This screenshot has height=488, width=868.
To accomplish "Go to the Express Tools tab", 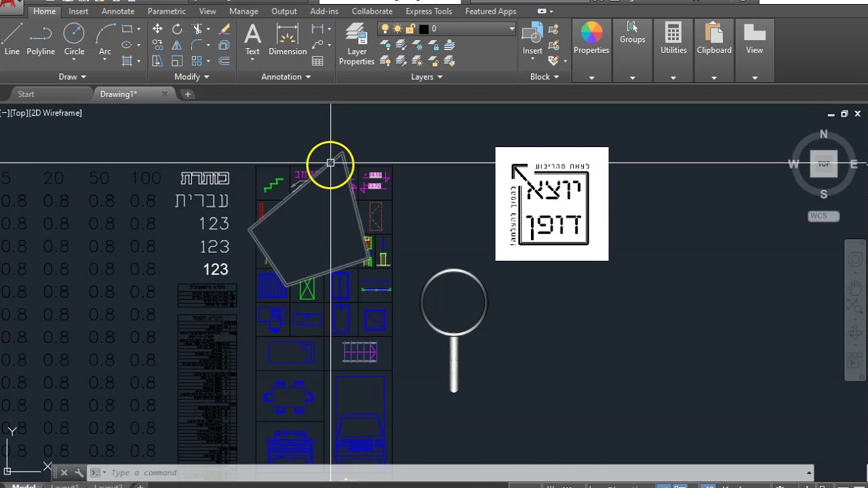I will pos(429,12).
